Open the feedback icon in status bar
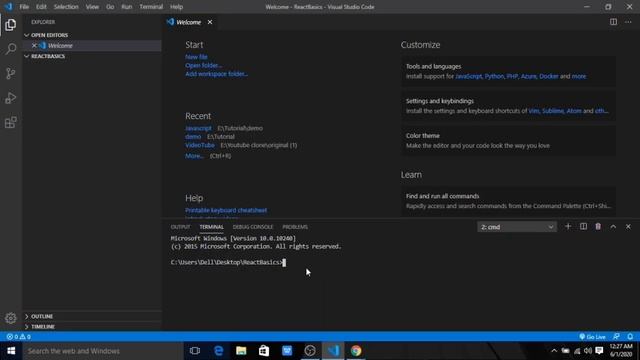Screen dimensions: 640x360 (616, 337)
